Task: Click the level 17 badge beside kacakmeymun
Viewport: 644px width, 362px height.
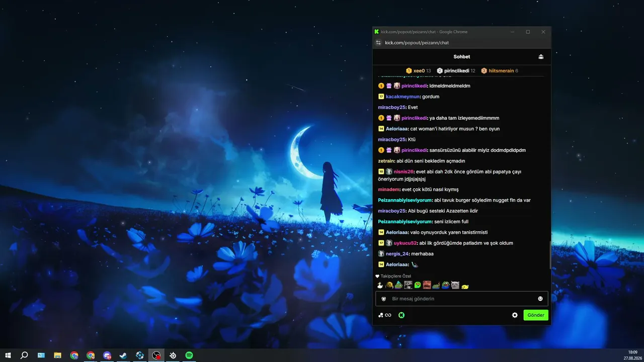Action: coord(381,97)
